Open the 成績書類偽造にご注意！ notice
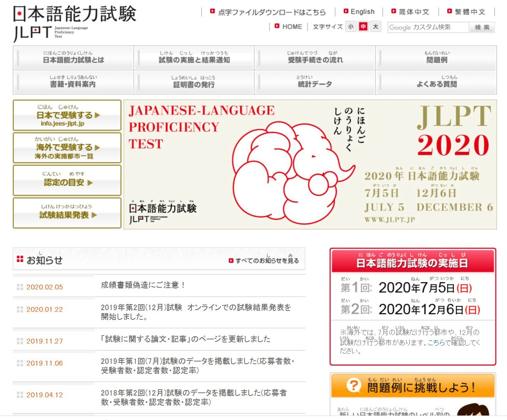 [x=143, y=285]
